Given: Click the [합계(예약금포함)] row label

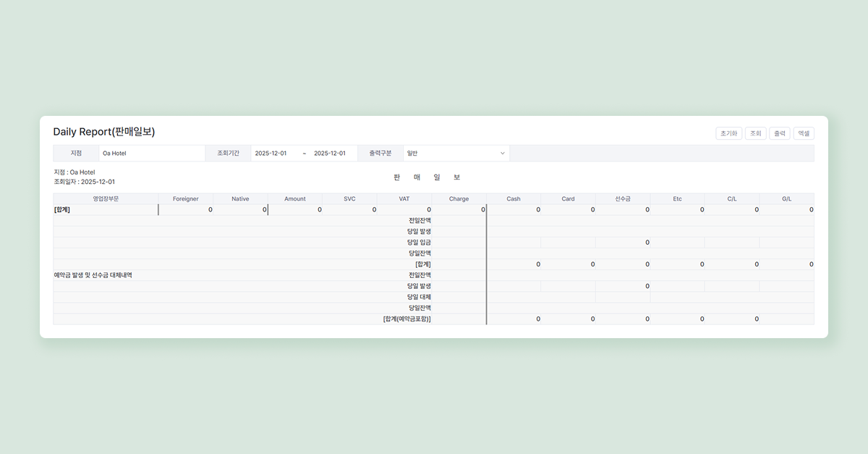Looking at the screenshot, I should pyautogui.click(x=407, y=319).
